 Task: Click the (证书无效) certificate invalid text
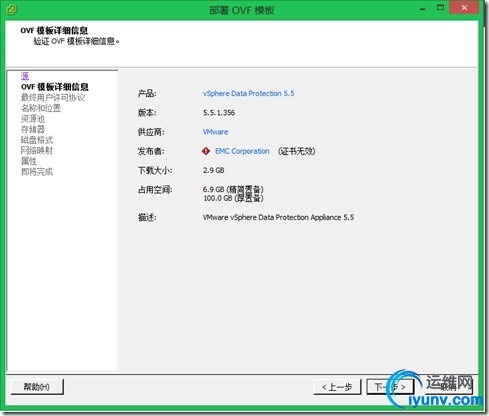pos(296,151)
